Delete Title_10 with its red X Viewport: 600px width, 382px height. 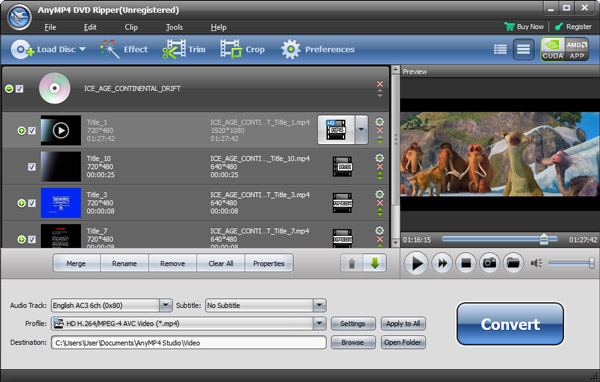click(380, 167)
